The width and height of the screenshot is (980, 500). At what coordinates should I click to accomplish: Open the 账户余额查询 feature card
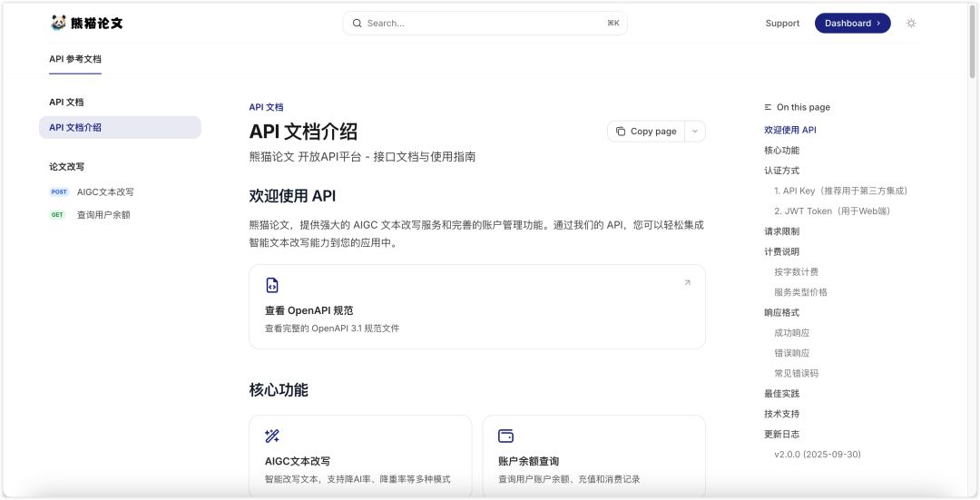pos(593,456)
